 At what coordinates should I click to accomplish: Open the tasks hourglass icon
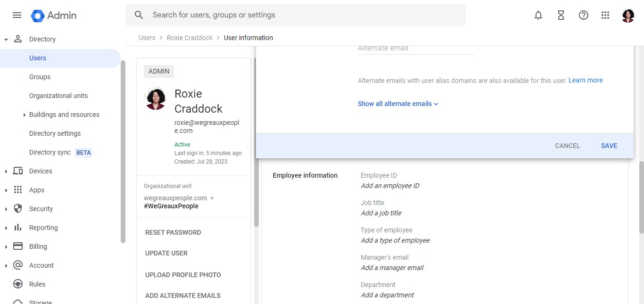point(561,15)
